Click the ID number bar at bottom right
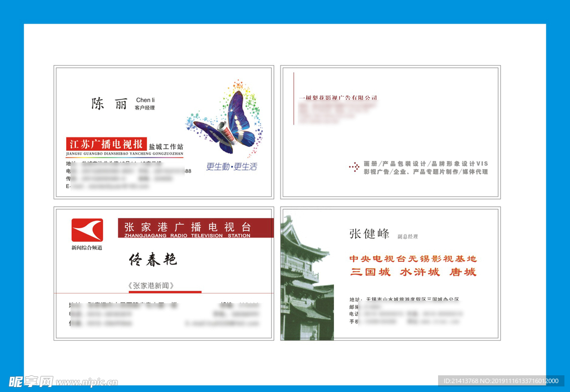This screenshot has height=392, width=570. [x=501, y=381]
